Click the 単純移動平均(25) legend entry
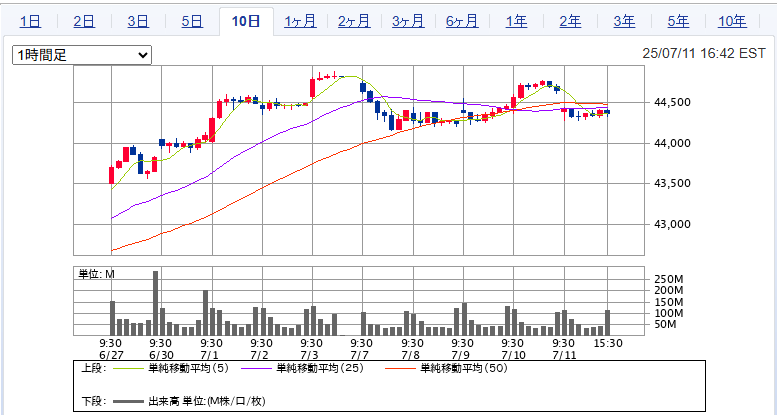This screenshot has width=777, height=415. click(x=320, y=368)
